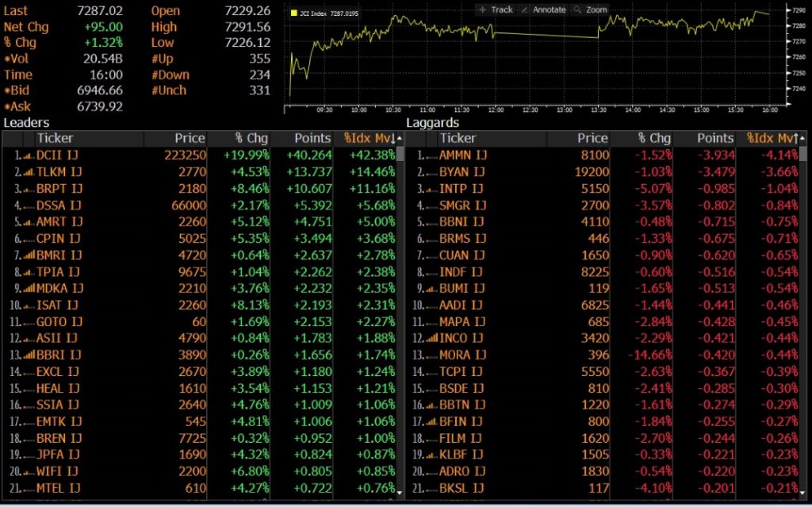Select the INTP IJ ticker
Image resolution: width=812 pixels, height=507 pixels.
pos(461,189)
